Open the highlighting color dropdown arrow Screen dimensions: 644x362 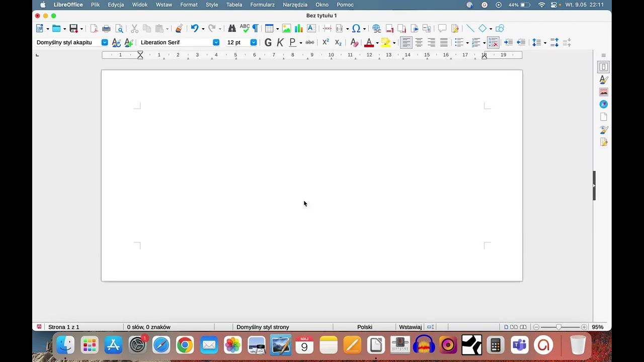click(394, 43)
